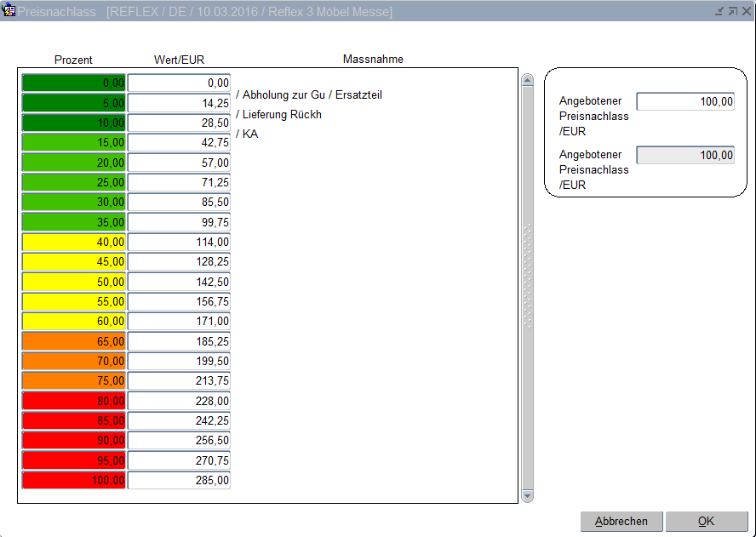This screenshot has height=537, width=756.
Task: Select the dark green 0,00 percent cell
Action: pyautogui.click(x=74, y=83)
